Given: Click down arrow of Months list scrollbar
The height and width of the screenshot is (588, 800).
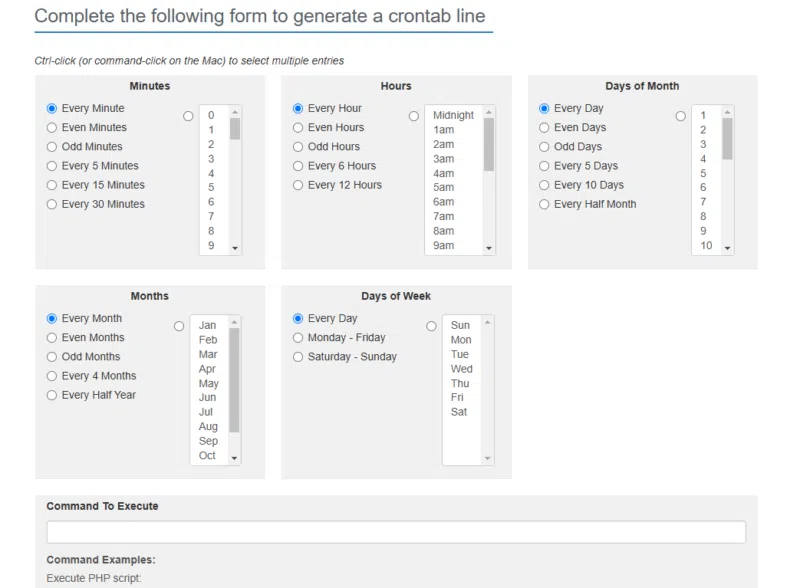Looking at the screenshot, I should click(x=235, y=458).
